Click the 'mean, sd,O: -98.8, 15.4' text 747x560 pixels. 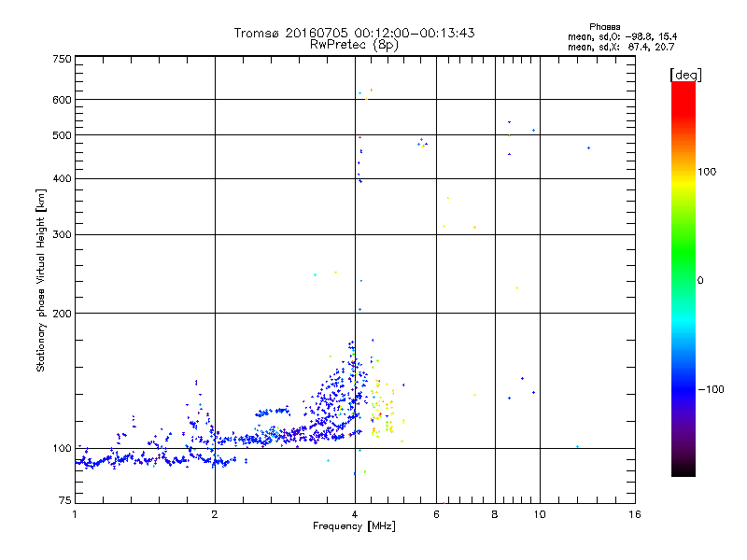click(622, 36)
